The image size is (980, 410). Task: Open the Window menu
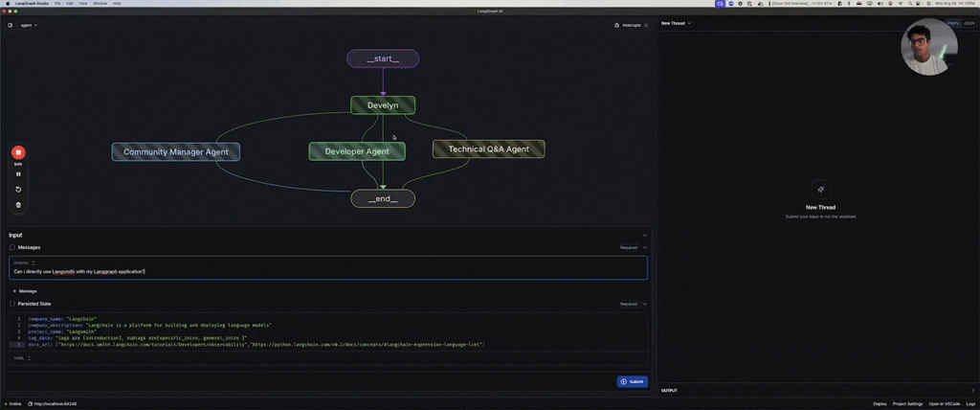click(x=100, y=3)
